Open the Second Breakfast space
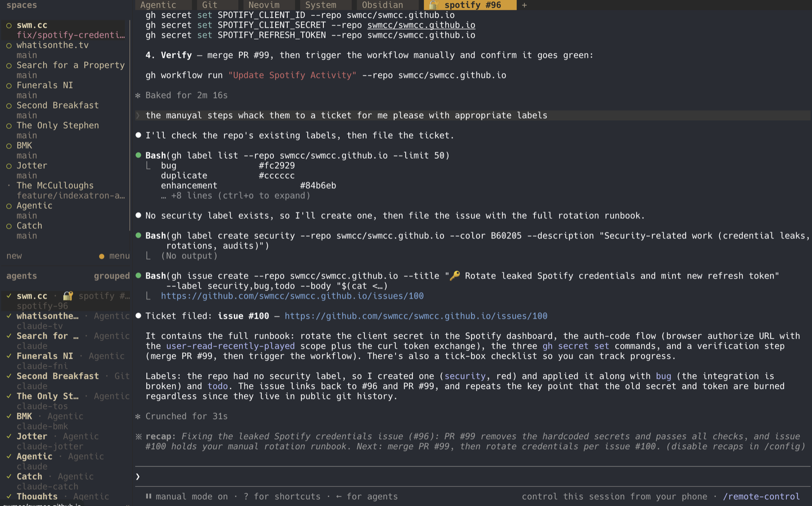This screenshot has width=812, height=506. pyautogui.click(x=65, y=110)
